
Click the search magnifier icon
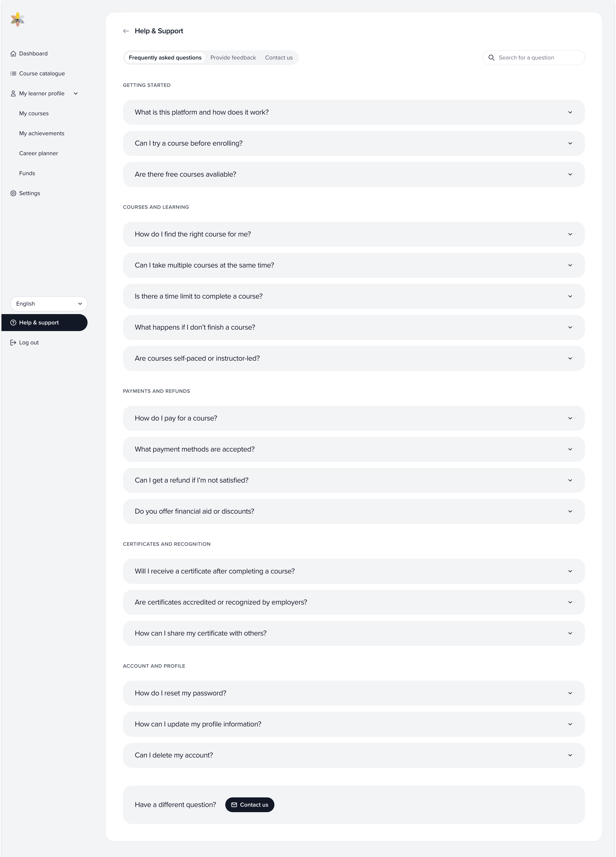click(492, 57)
